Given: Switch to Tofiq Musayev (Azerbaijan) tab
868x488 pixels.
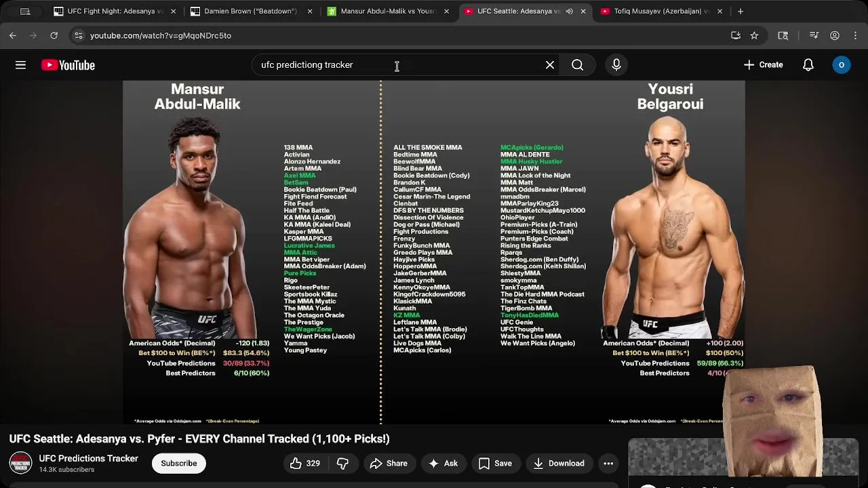Looking at the screenshot, I should [x=661, y=12].
